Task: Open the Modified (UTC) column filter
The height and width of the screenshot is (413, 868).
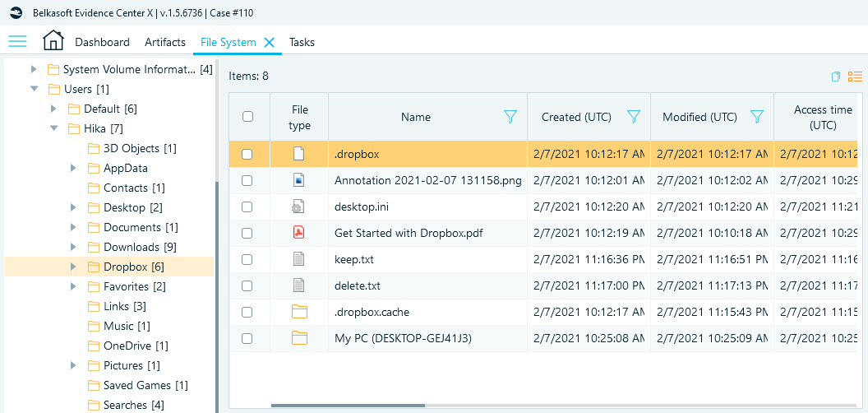Action: [x=757, y=117]
